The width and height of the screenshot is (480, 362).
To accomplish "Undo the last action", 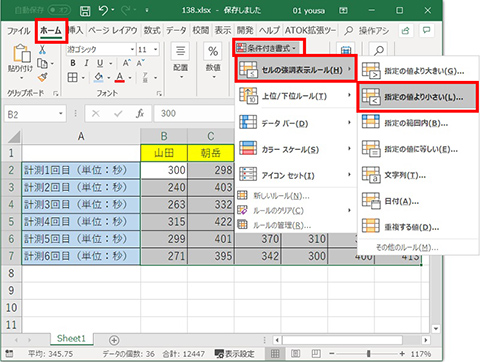I will [x=103, y=11].
